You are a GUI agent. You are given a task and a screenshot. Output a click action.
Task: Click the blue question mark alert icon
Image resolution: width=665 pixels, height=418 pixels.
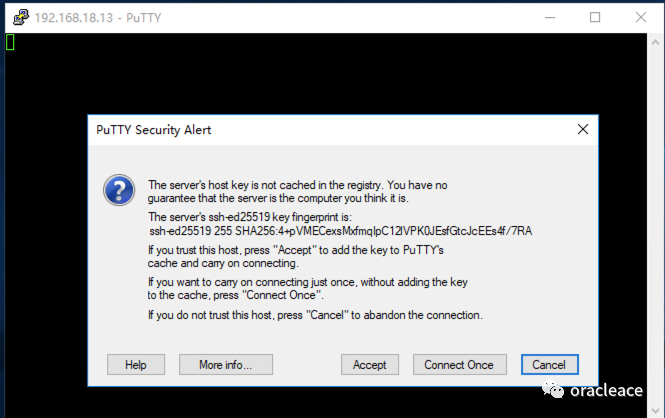[120, 189]
